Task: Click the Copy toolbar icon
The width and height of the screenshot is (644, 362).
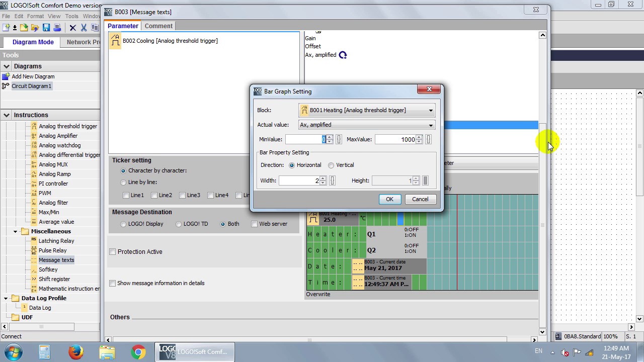Action: pos(95,28)
